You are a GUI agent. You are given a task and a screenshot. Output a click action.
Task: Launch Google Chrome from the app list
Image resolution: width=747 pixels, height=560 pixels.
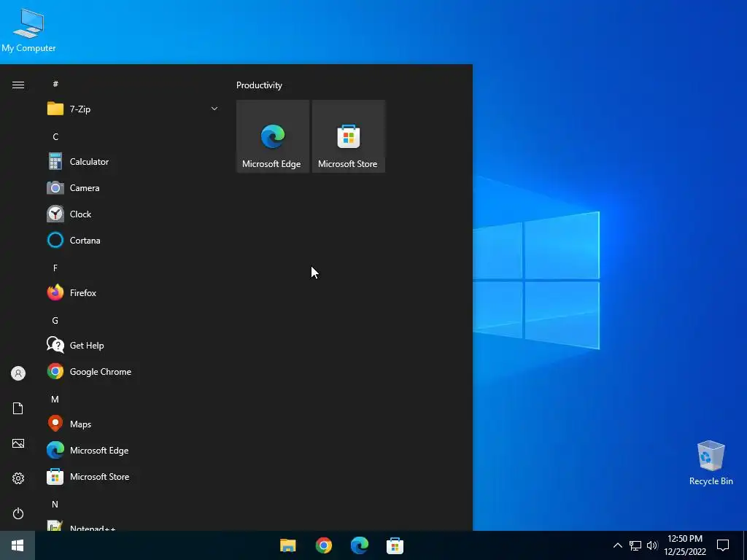tap(133, 371)
